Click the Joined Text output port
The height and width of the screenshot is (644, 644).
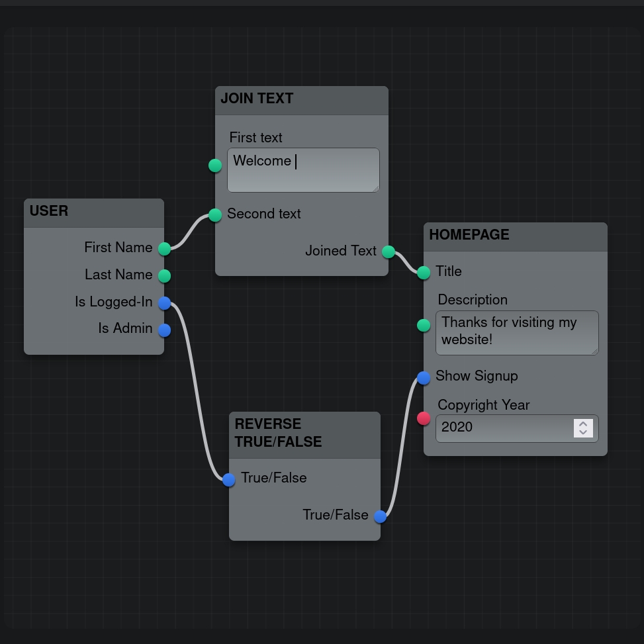389,252
